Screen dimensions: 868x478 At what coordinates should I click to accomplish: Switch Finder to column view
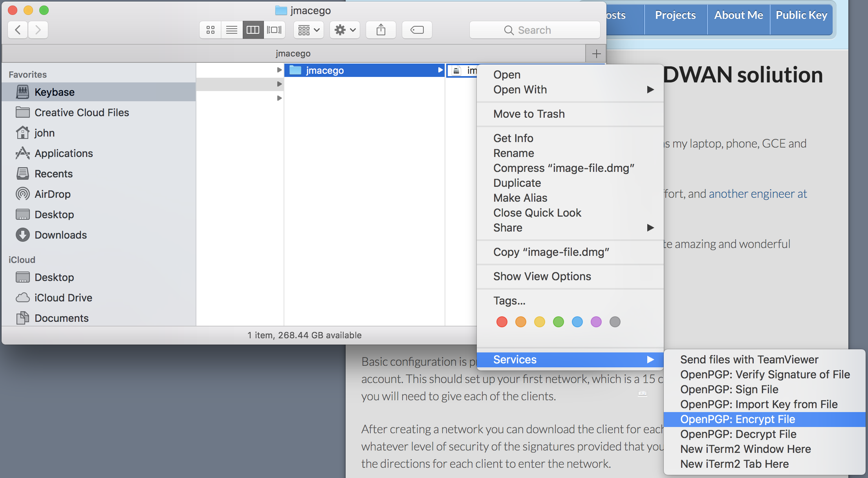253,30
